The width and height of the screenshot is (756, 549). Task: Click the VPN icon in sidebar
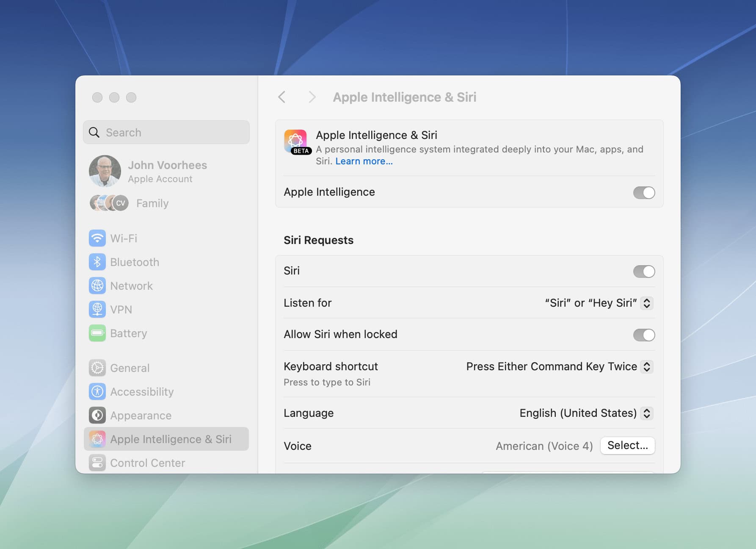tap(97, 309)
